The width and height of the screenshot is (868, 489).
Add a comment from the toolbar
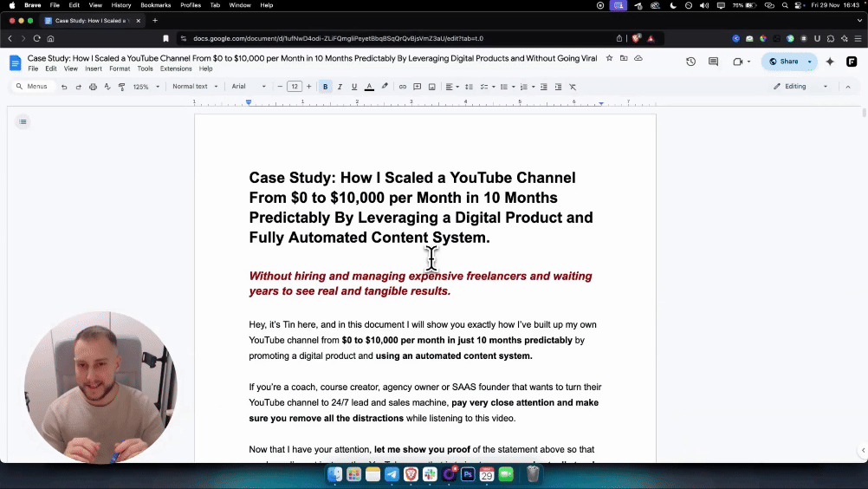(x=418, y=87)
